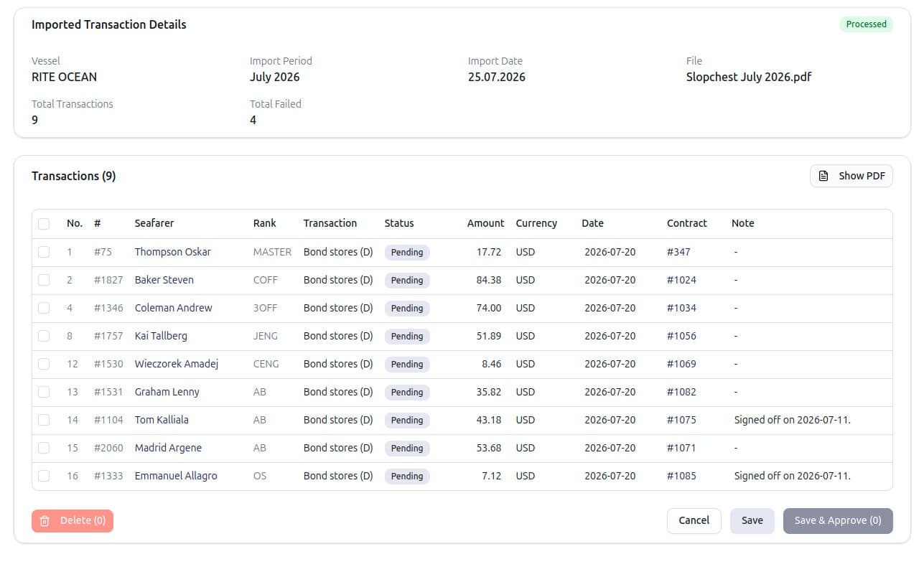The height and width of the screenshot is (577, 924).
Task: Click contract number #347
Action: (678, 252)
